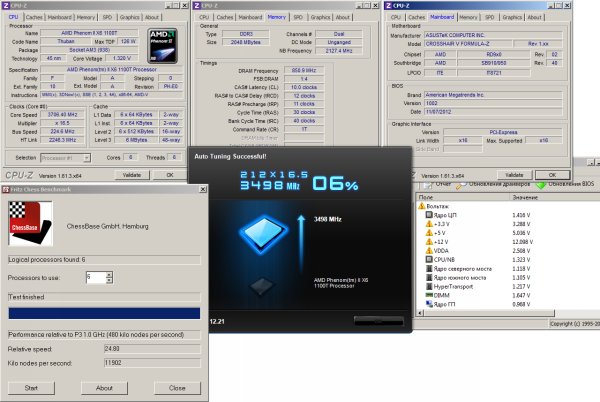This screenshot has width=600, height=402.
Task: Click the CROSSHAIR V FORMULA-Z model field
Action: tap(468, 44)
